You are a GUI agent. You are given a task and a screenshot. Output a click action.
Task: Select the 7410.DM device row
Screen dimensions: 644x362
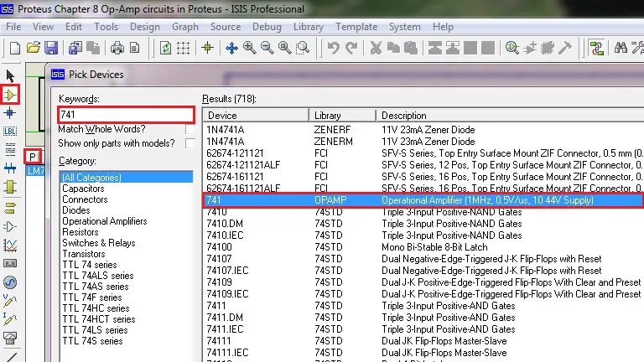click(x=423, y=224)
